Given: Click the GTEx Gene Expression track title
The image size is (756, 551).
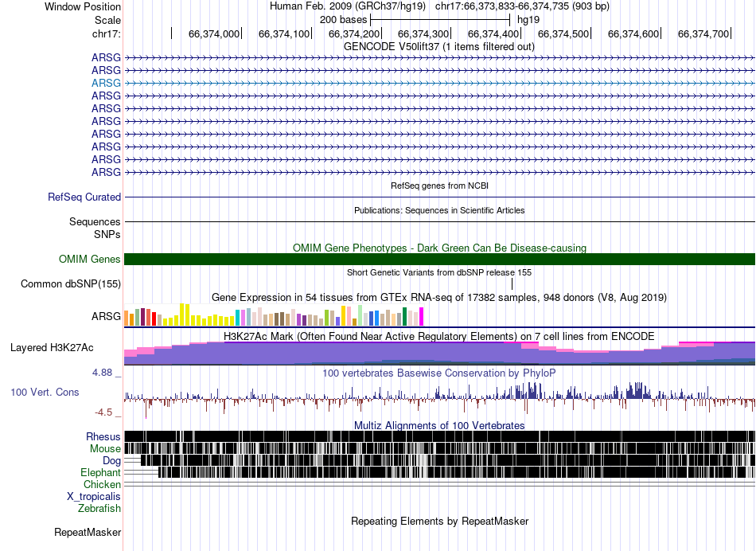Looking at the screenshot, I should pos(439,297).
